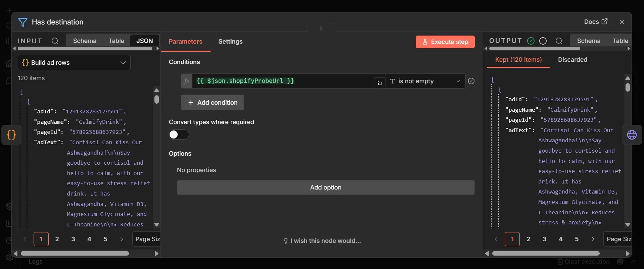
Task: Open the expression editor expand icon
Action: [379, 83]
